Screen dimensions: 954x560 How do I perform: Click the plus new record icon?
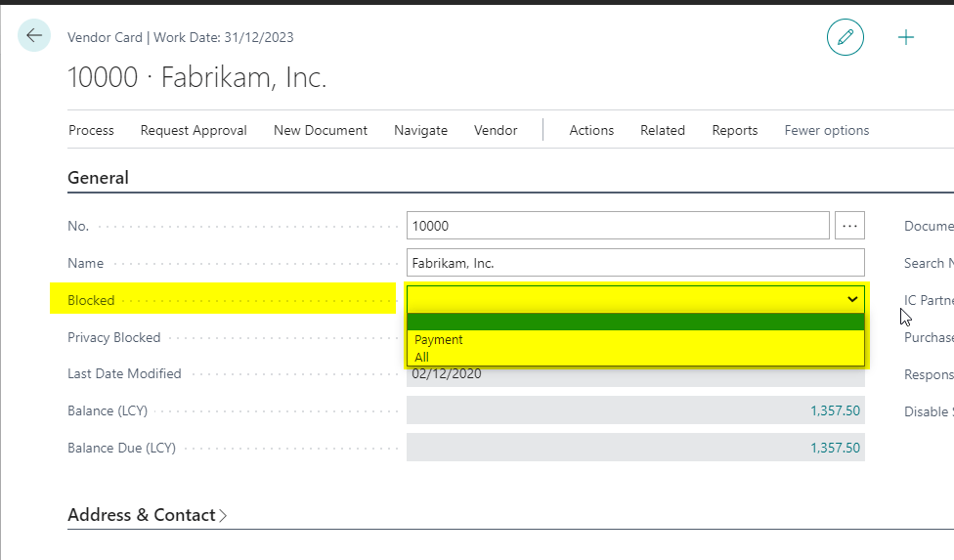point(906,37)
